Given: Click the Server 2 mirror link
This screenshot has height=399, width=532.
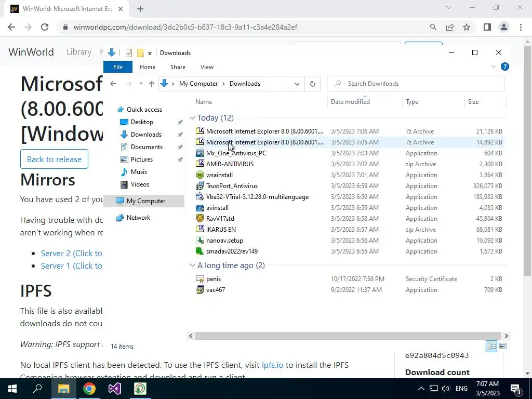Looking at the screenshot, I should 71,254.
